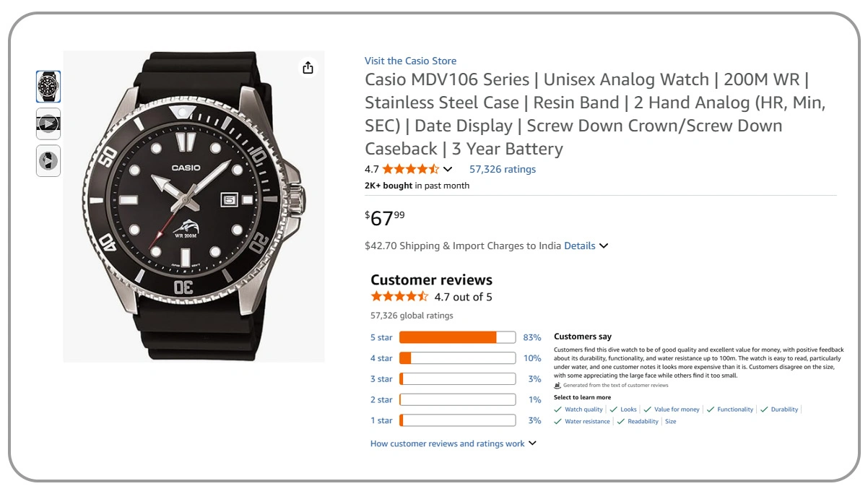Viewport: 868px width, 494px height.
Task: Open Visit the Casio Store link
Action: pos(410,61)
